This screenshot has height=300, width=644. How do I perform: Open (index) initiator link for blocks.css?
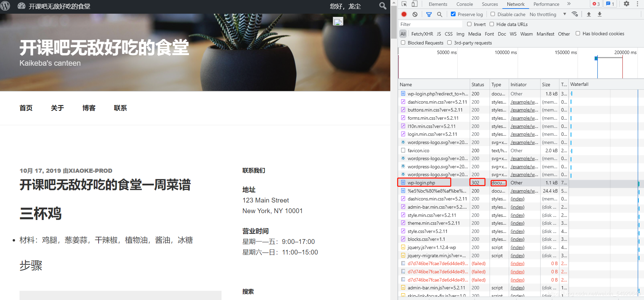[517, 239]
